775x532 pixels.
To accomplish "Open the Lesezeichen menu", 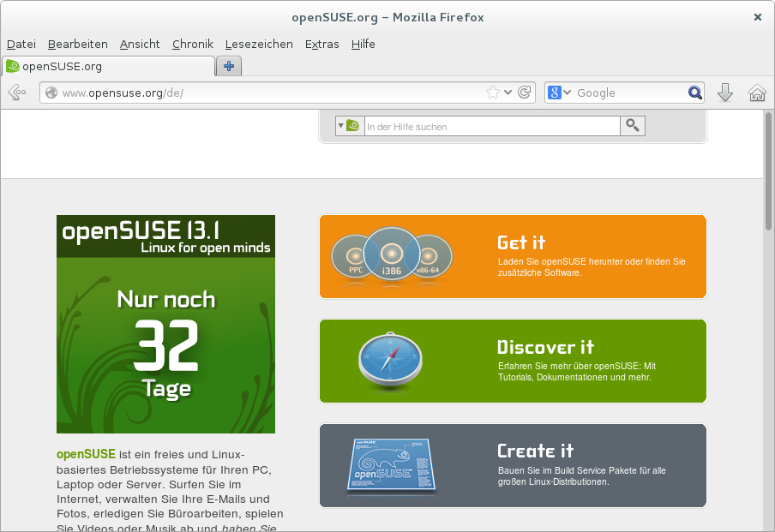I will (259, 44).
